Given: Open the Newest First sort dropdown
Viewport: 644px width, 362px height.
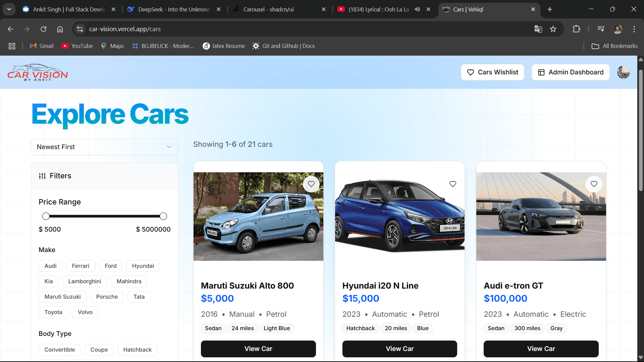Looking at the screenshot, I should point(104,147).
